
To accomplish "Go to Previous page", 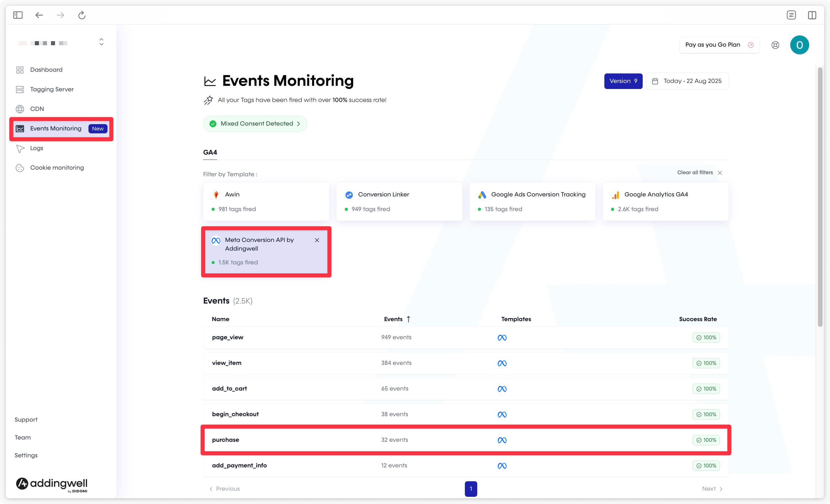I will point(224,488).
